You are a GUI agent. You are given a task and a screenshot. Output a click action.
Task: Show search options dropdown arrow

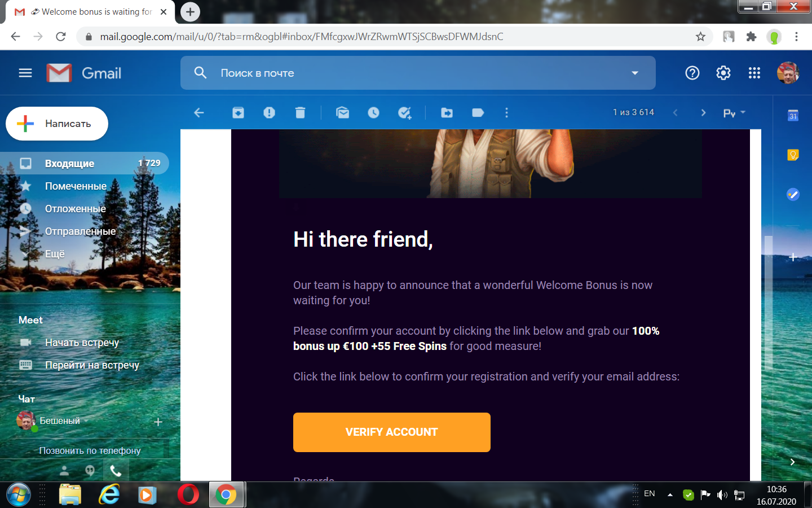tap(635, 73)
